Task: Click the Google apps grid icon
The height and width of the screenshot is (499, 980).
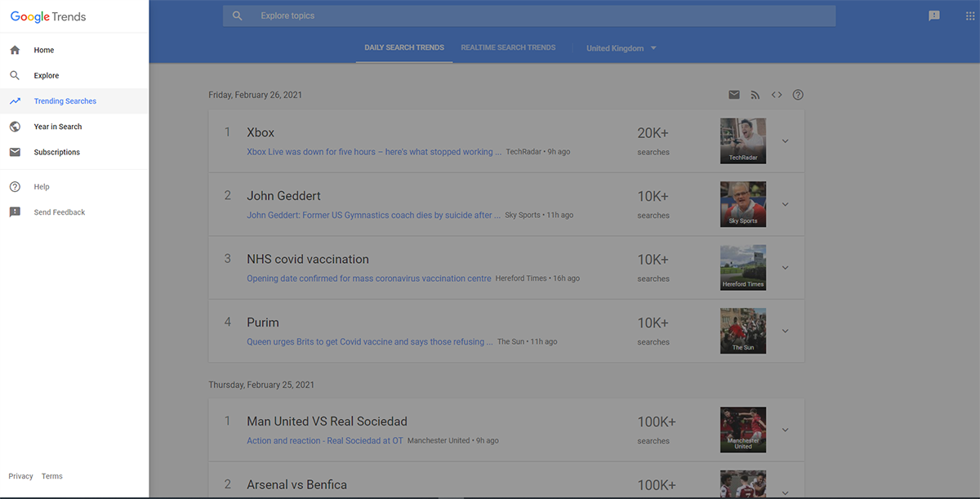Action: coord(969,16)
